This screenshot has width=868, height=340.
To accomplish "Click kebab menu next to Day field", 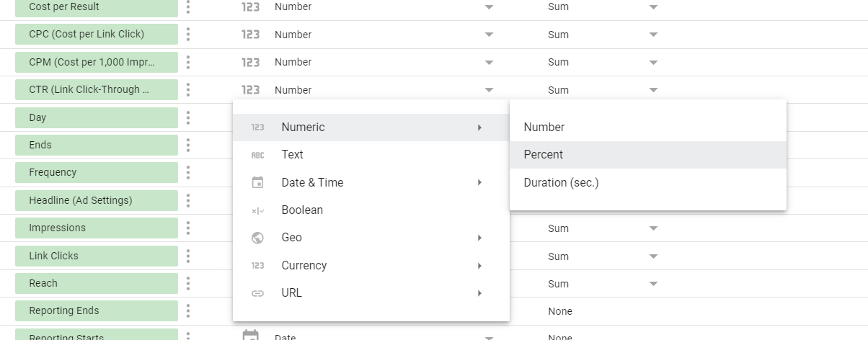I will point(188,117).
